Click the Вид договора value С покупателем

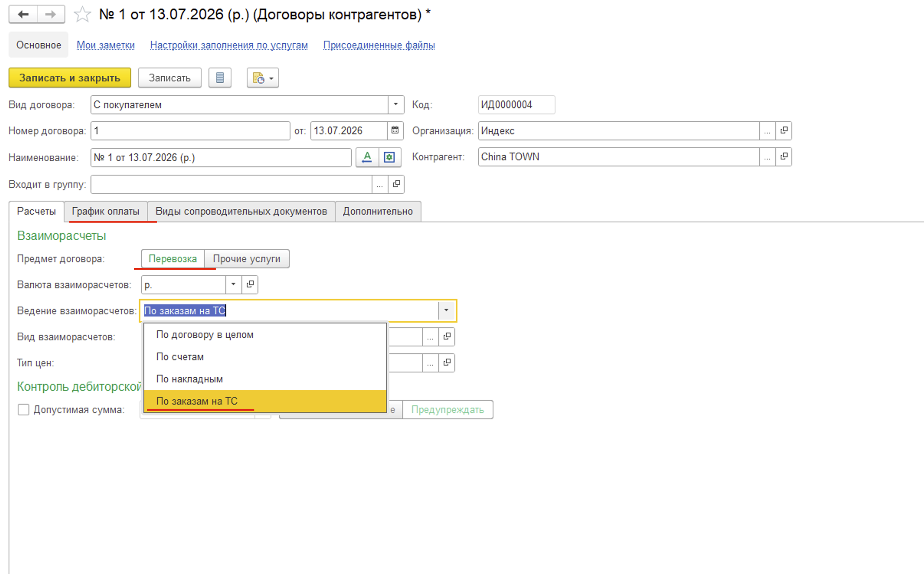pyautogui.click(x=239, y=105)
